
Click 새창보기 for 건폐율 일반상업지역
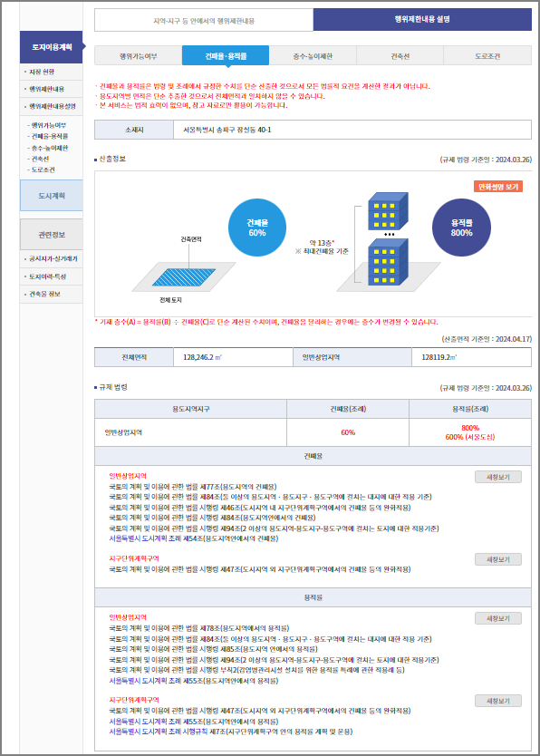pyautogui.click(x=498, y=477)
